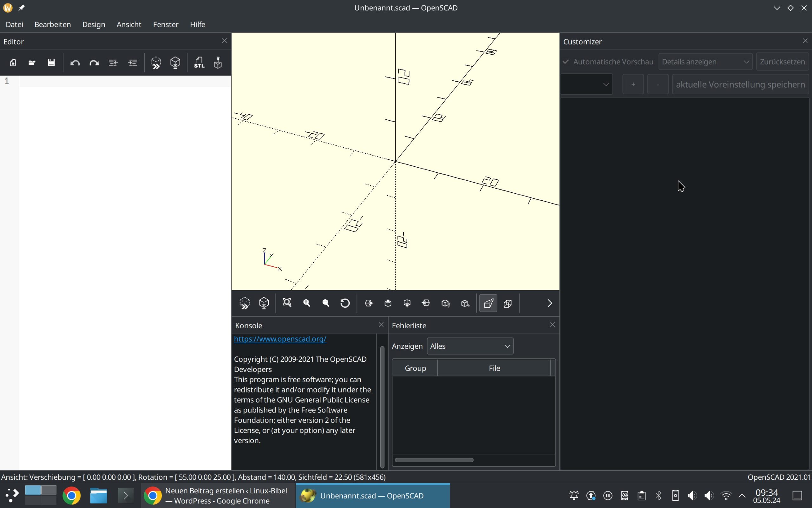The image size is (812, 508).
Task: Click aktuelle Voreinstellung speichern button
Action: click(741, 84)
